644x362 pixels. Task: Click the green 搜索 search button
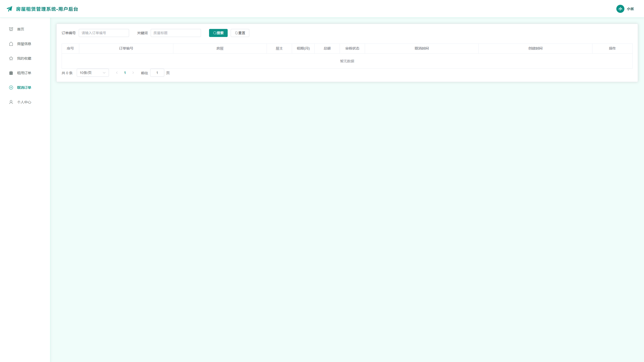click(218, 33)
